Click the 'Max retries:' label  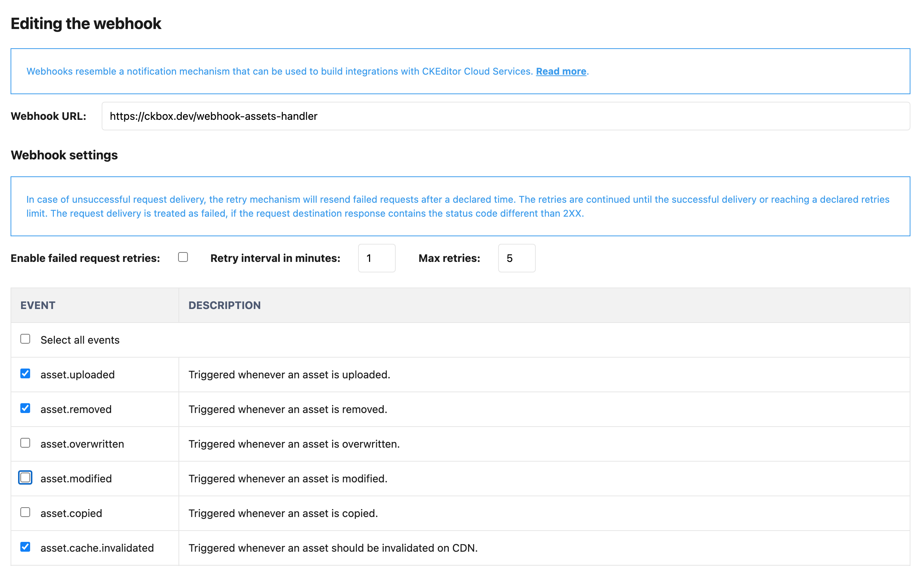click(449, 258)
